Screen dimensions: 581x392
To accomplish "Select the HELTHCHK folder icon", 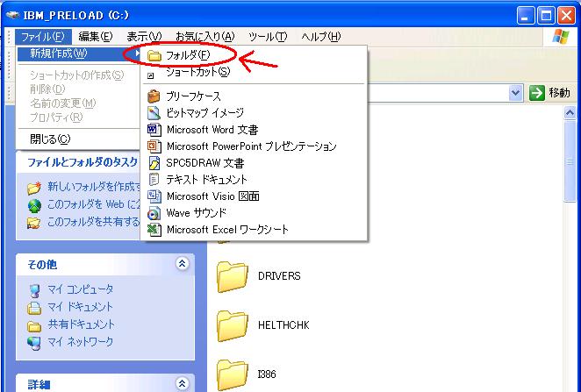I will click(x=233, y=325).
